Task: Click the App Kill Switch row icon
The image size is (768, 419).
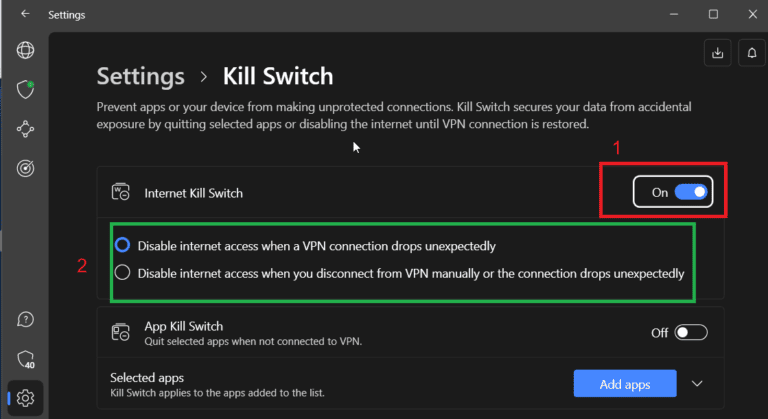Action: [120, 333]
